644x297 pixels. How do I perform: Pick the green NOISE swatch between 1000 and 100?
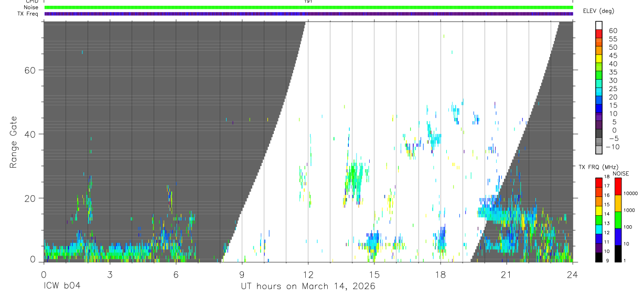click(x=618, y=219)
